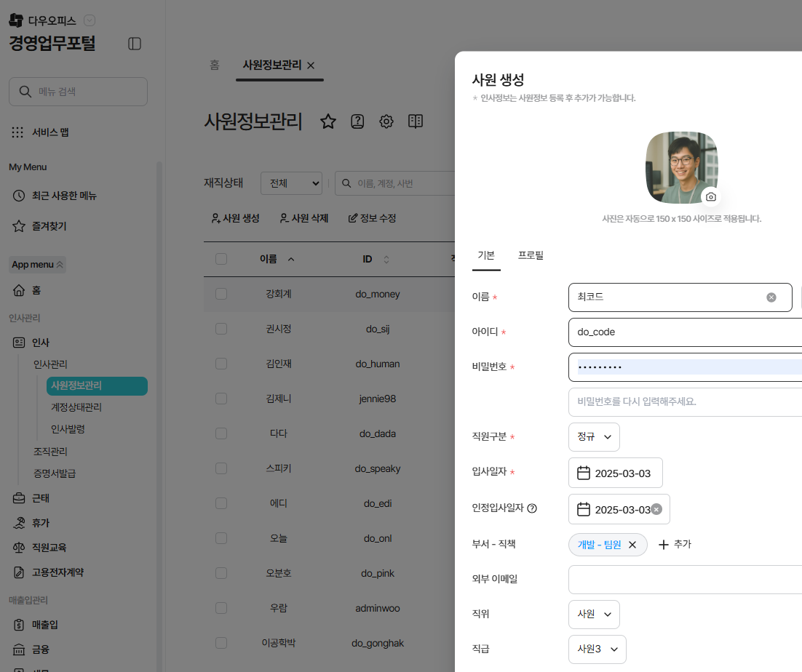Select the checkbox next to 김제니

221,399
